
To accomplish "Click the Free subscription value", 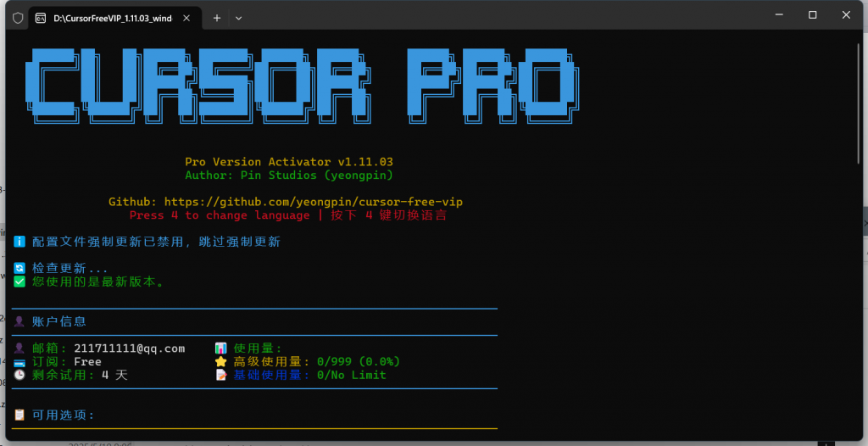I will click(x=87, y=362).
